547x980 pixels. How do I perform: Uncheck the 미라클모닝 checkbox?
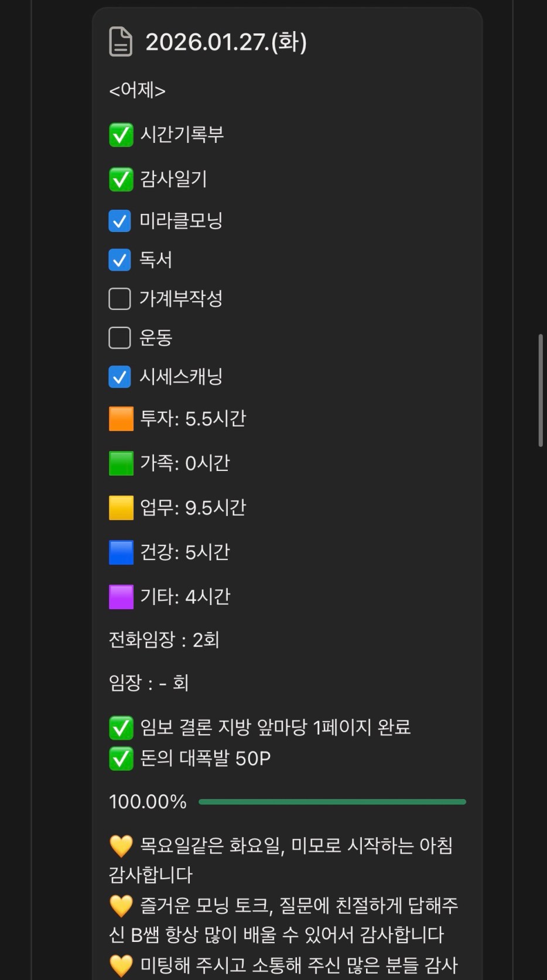coord(119,221)
